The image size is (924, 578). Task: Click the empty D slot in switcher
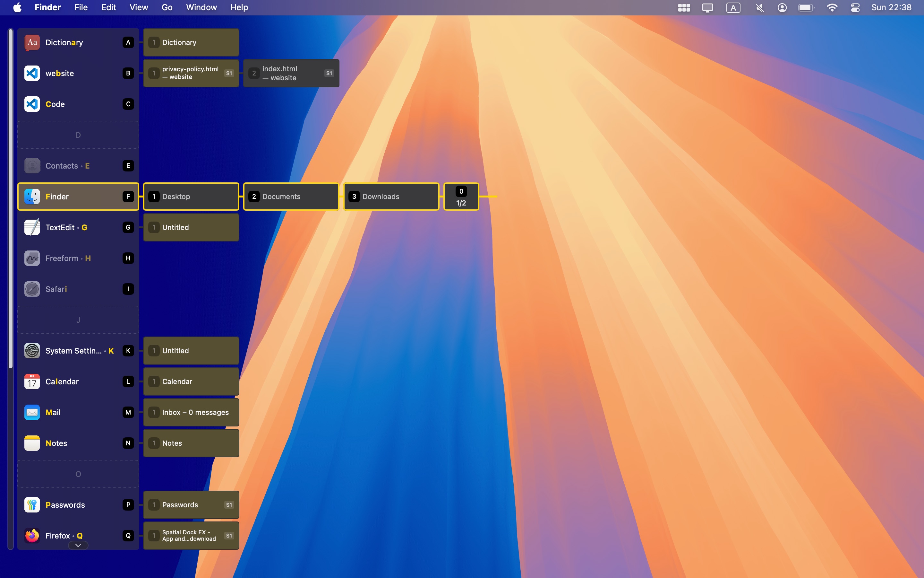[78, 135]
